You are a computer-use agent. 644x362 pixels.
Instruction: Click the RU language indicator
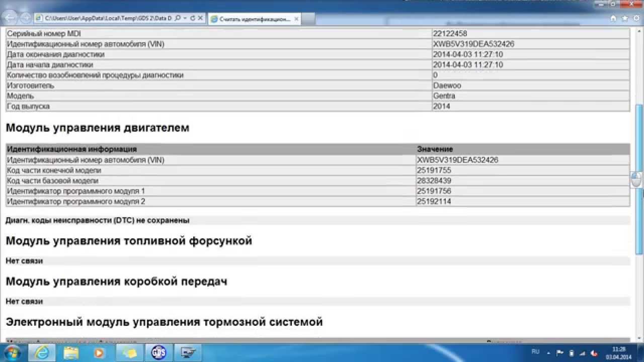point(535,351)
